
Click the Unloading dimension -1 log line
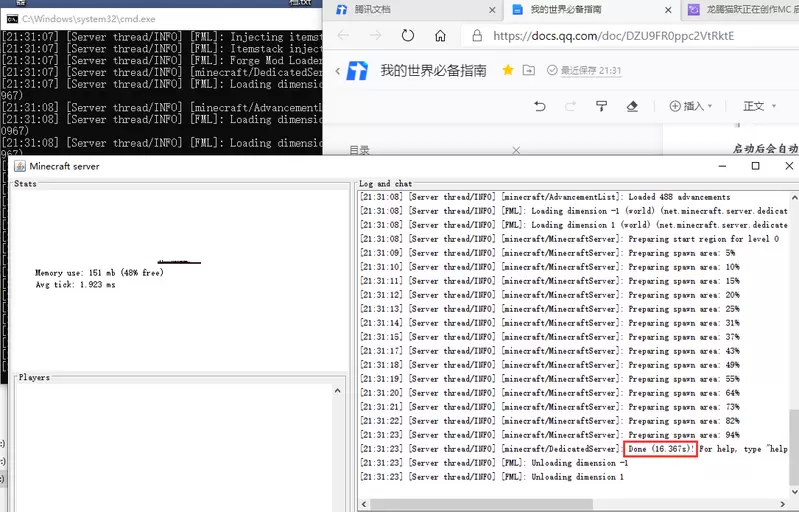[x=494, y=463]
